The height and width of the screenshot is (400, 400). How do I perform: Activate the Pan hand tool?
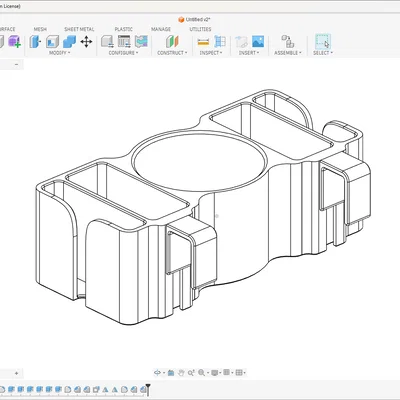click(181, 373)
